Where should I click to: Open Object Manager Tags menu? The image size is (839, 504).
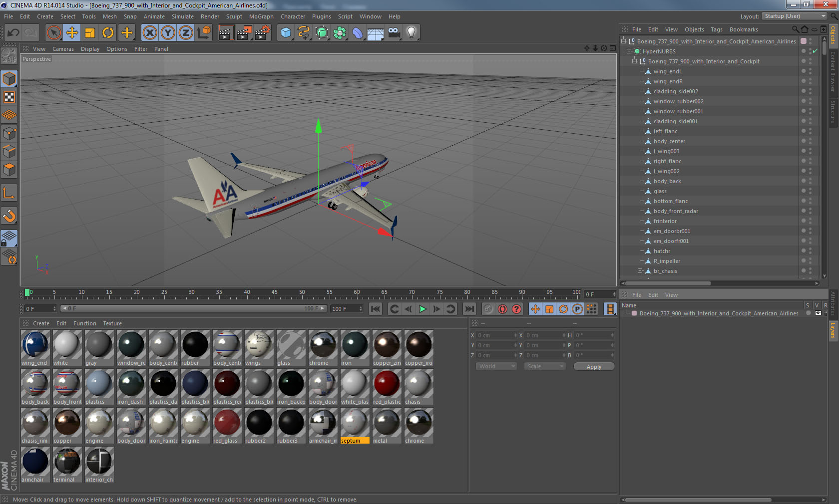tap(717, 29)
